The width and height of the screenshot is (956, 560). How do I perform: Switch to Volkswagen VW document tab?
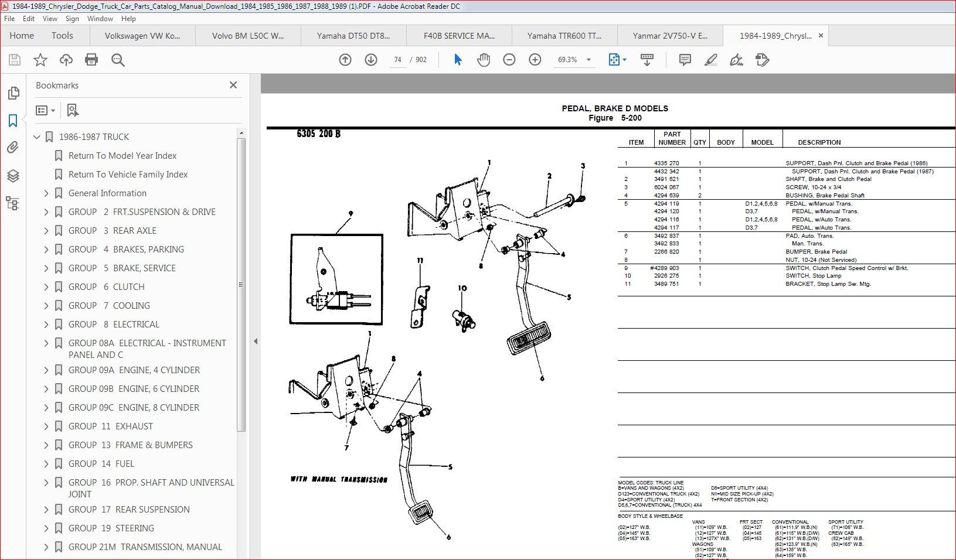click(x=142, y=36)
